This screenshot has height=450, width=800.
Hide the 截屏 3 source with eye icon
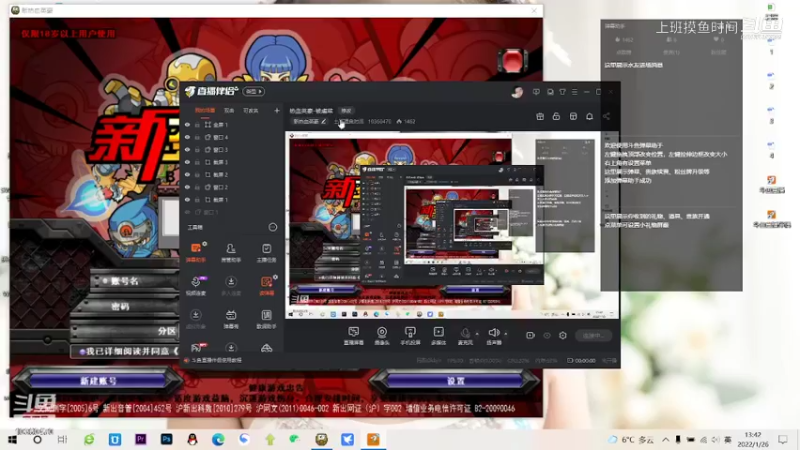187,162
